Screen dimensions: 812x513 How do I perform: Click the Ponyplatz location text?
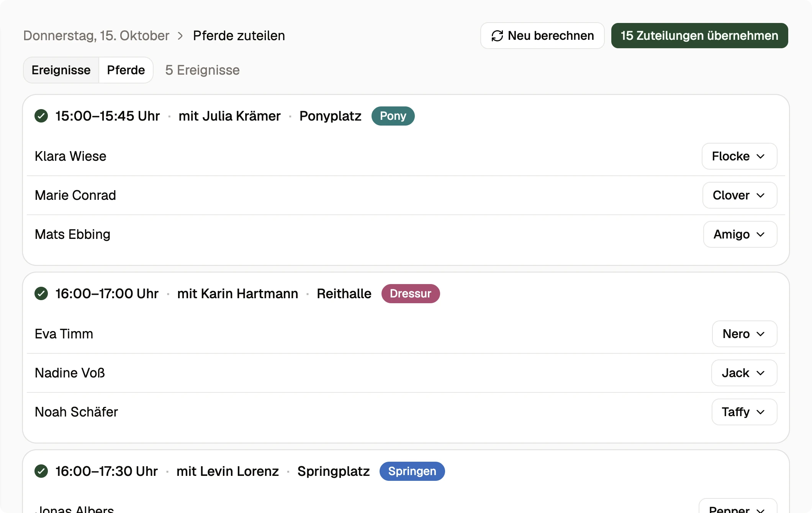click(x=331, y=116)
